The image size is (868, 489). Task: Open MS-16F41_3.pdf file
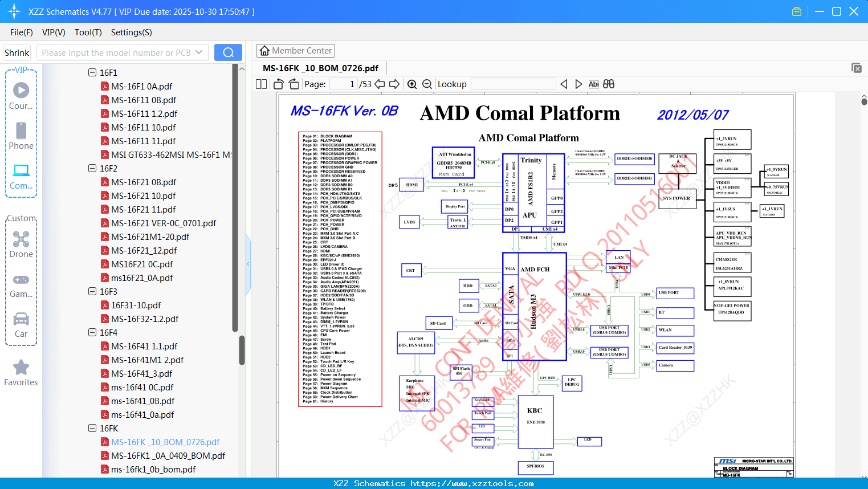(x=141, y=373)
